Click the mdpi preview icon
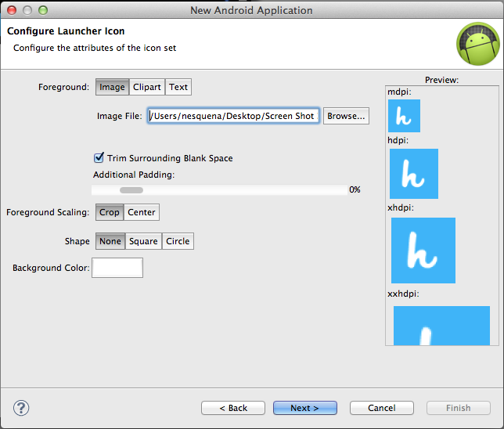 [x=404, y=116]
